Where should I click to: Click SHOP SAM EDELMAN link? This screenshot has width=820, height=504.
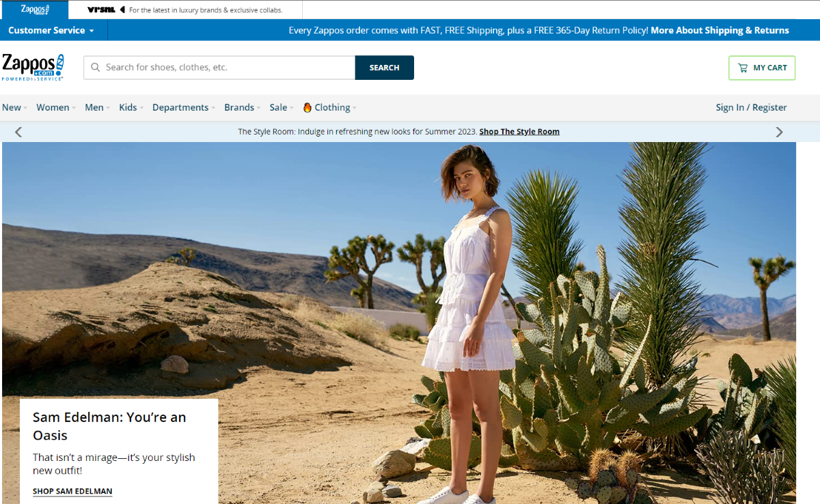(72, 491)
